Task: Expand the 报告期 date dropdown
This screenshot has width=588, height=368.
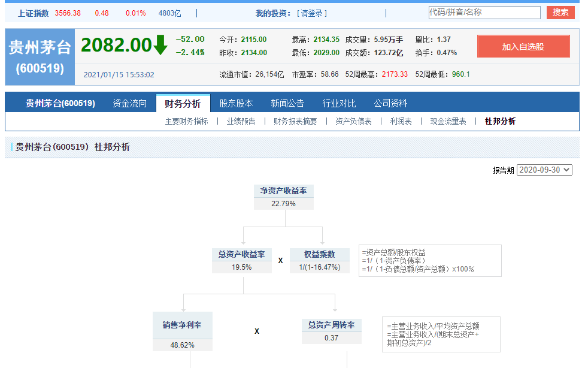Action: click(x=544, y=170)
